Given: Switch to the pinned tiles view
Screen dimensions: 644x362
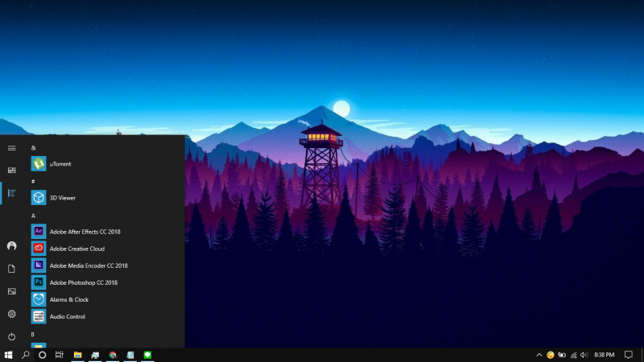Looking at the screenshot, I should tap(11, 171).
